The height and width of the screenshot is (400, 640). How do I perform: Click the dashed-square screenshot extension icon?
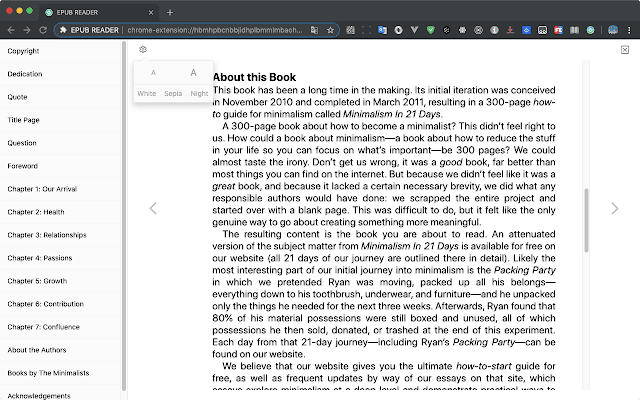click(x=367, y=30)
